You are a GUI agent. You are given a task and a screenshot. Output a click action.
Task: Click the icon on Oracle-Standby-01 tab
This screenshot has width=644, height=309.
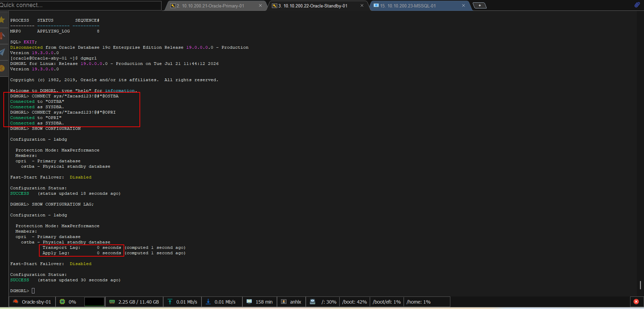coord(275,6)
